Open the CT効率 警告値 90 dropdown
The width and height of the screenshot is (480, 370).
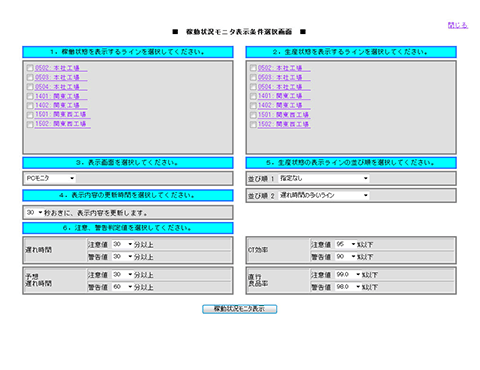[x=346, y=257]
